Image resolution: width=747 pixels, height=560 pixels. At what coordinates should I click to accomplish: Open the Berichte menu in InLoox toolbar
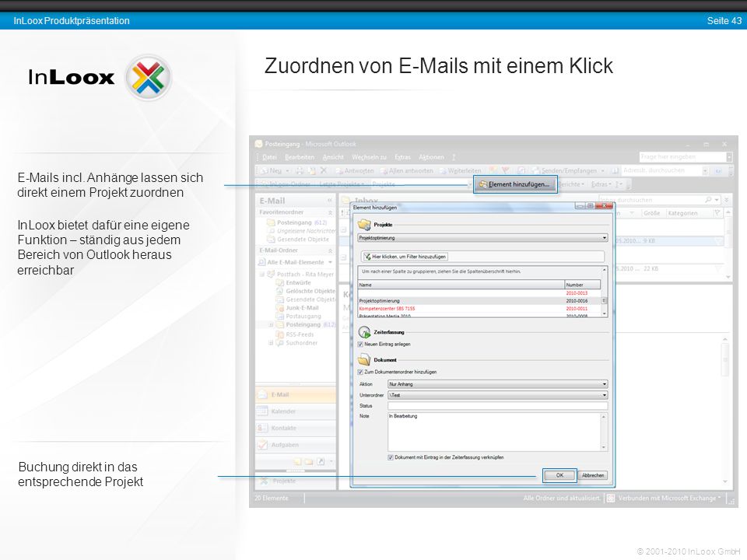571,184
